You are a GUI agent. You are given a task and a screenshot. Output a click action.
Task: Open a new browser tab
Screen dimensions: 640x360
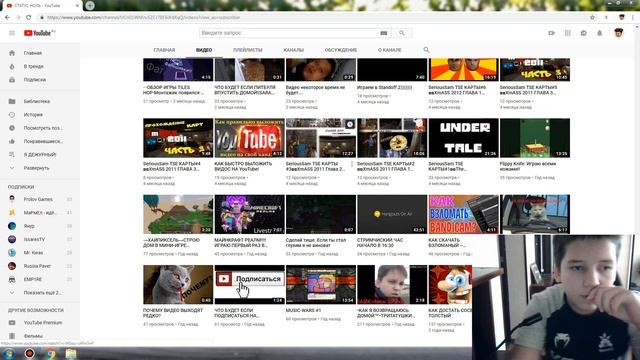click(90, 5)
